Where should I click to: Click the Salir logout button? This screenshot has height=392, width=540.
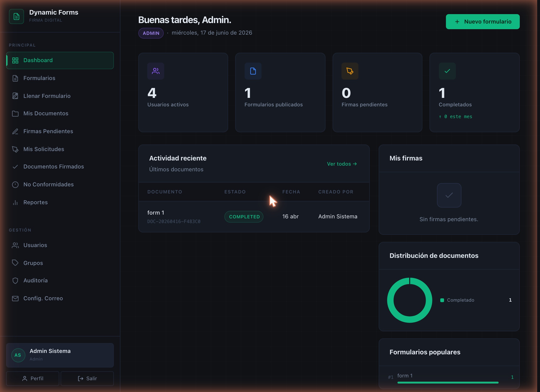tap(87, 378)
